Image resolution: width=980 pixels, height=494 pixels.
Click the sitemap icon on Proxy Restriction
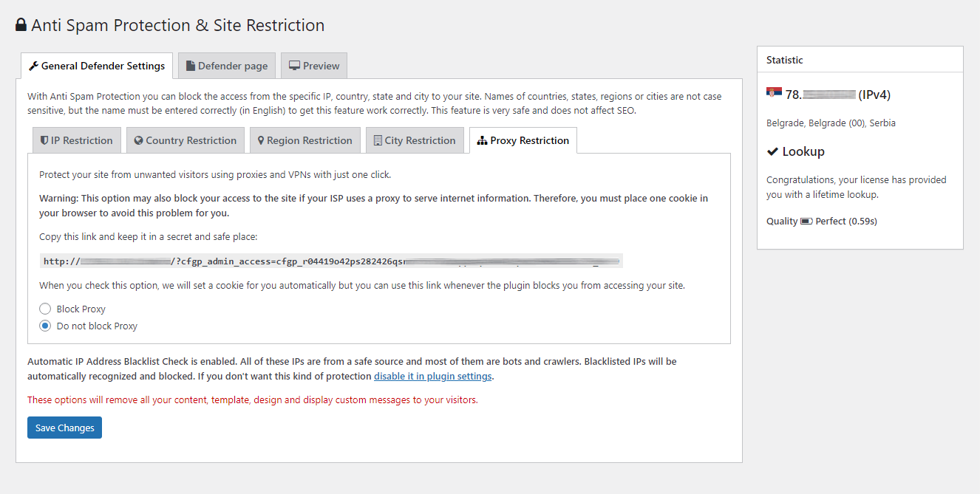(483, 140)
